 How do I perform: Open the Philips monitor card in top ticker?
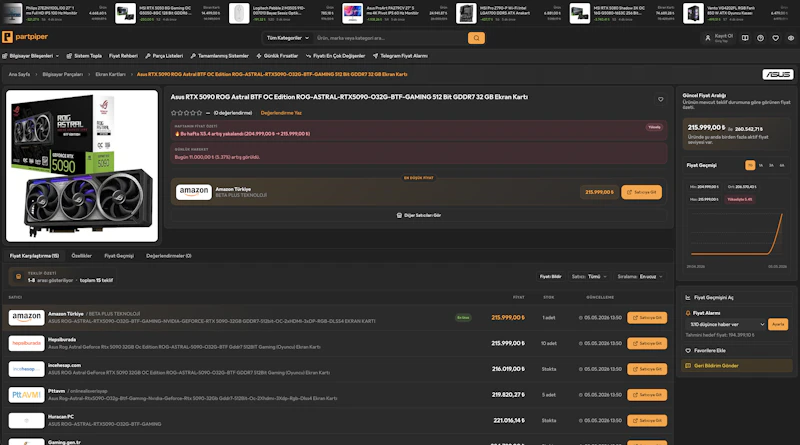[x=54, y=13]
